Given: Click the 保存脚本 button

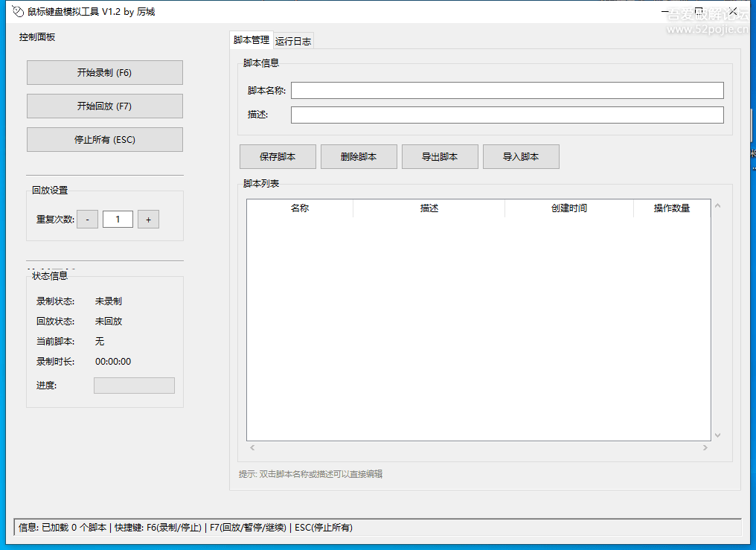Looking at the screenshot, I should click(x=278, y=157).
